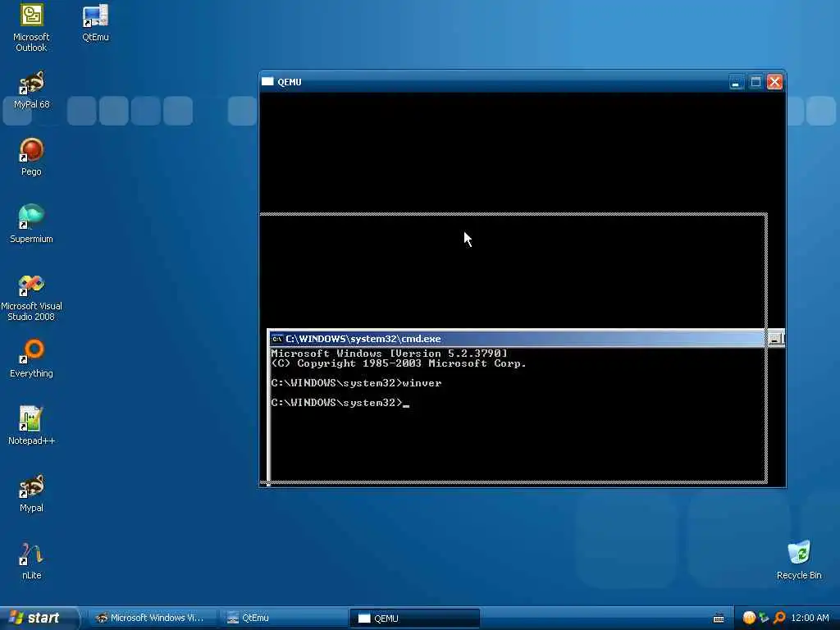Click the orange tray icon
840x630 pixels.
click(749, 618)
